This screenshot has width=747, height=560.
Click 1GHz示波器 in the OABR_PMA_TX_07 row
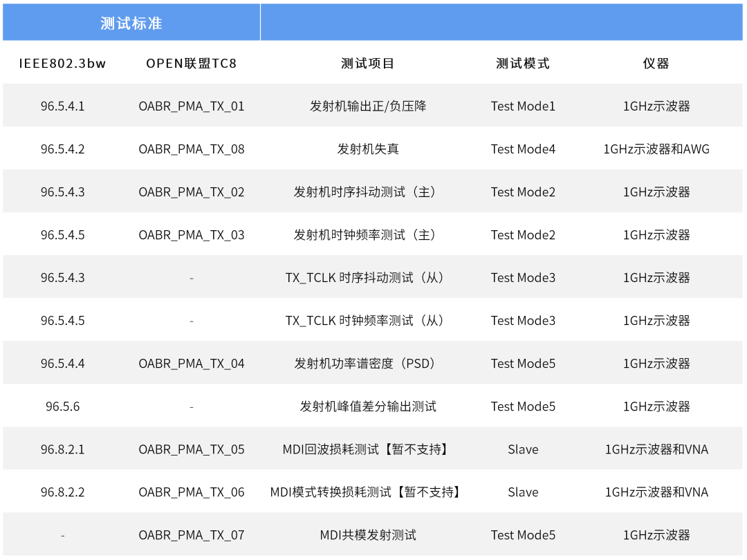tap(656, 534)
